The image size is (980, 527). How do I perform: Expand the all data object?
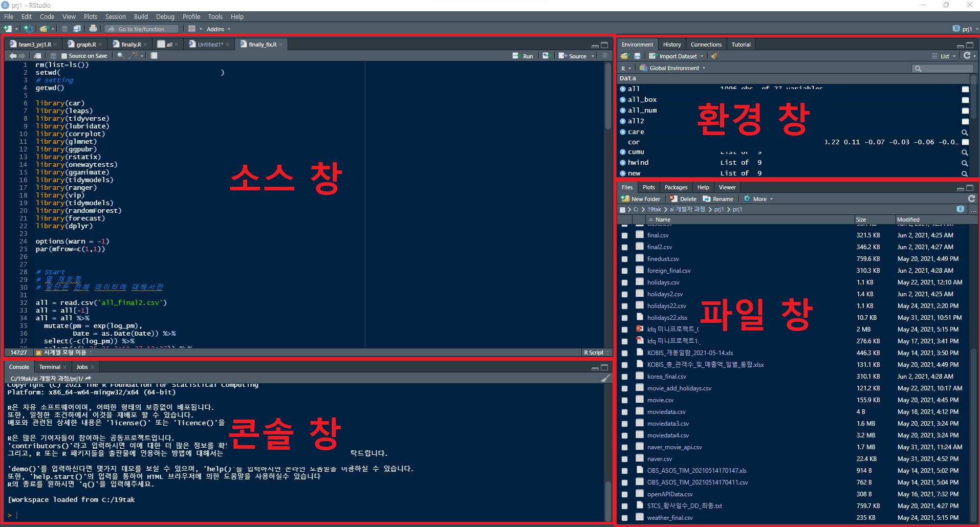coord(623,89)
